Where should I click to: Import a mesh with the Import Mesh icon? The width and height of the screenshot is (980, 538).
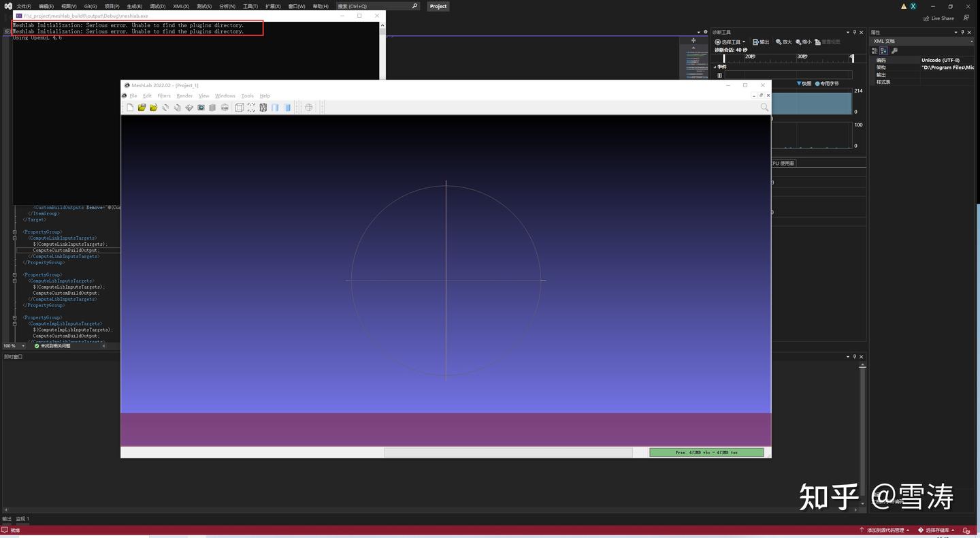(153, 107)
